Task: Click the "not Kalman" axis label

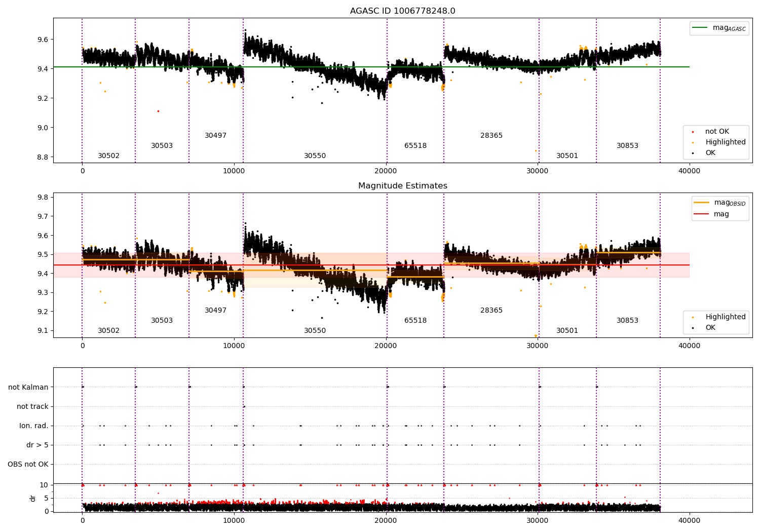Action: click(x=28, y=388)
